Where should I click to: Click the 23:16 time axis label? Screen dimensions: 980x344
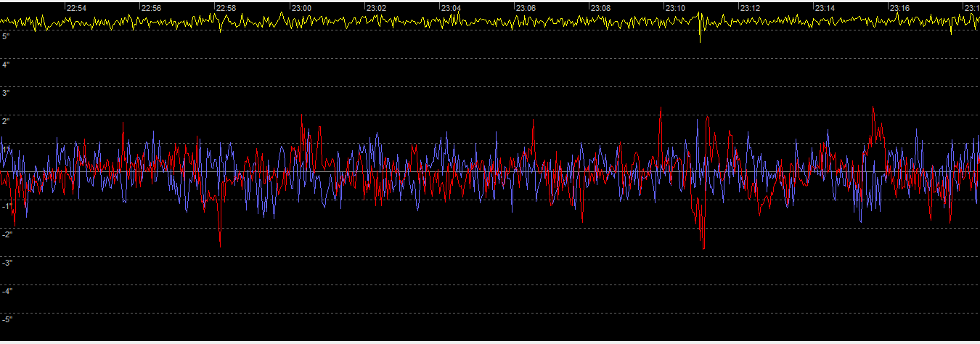900,8
